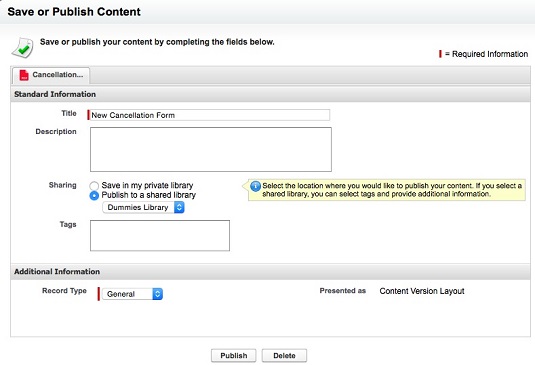The image size is (535, 365).
Task: Click into the Title input field
Action: point(210,115)
